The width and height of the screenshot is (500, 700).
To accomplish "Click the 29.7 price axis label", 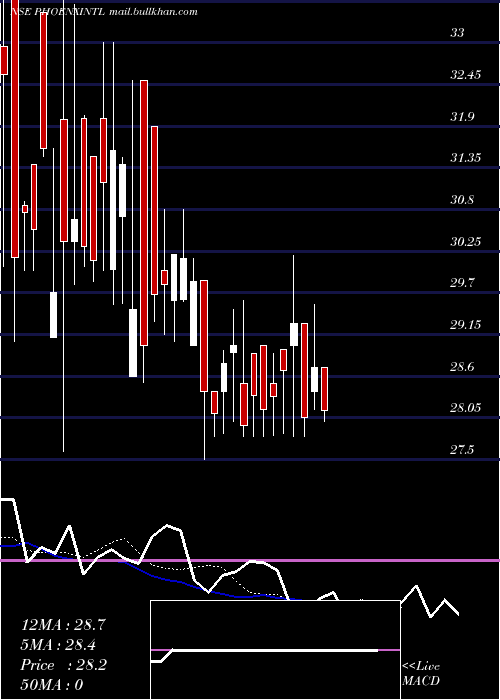I will click(462, 283).
